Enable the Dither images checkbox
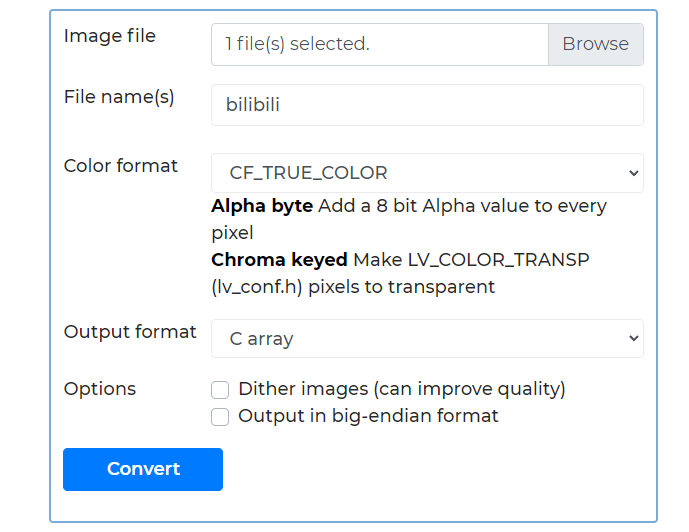 point(220,390)
